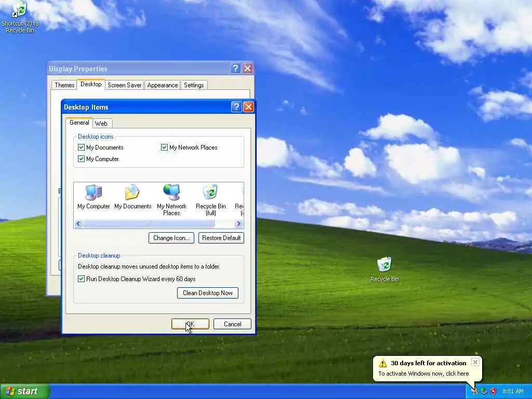Click the 8:51 AM clock
The image size is (532, 399).
click(513, 391)
